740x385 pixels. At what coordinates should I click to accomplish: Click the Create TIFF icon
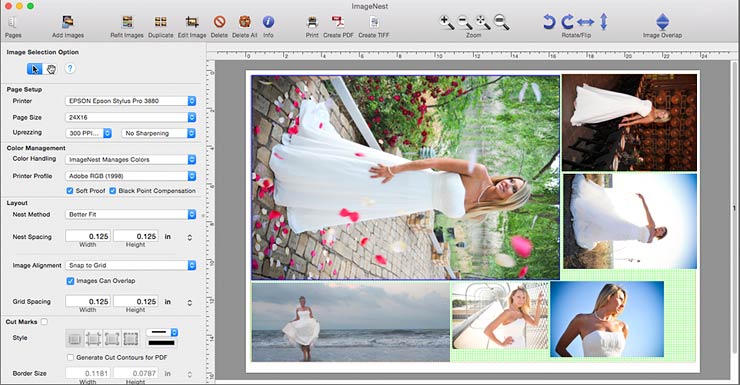(374, 22)
